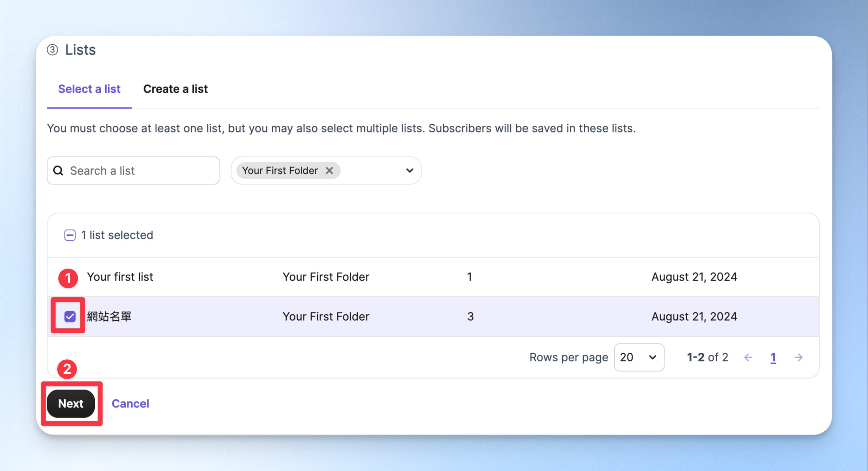
Task: Expand the folder filter dropdown chevron
Action: [x=410, y=171]
